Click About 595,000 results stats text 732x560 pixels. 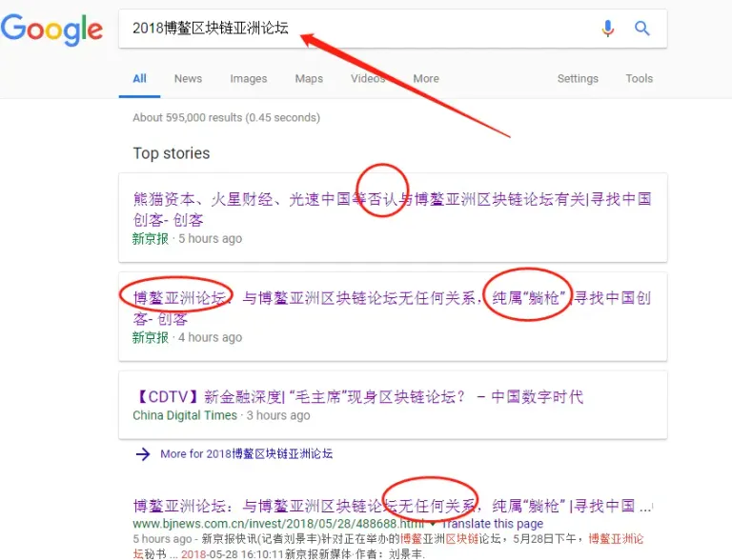click(x=227, y=117)
